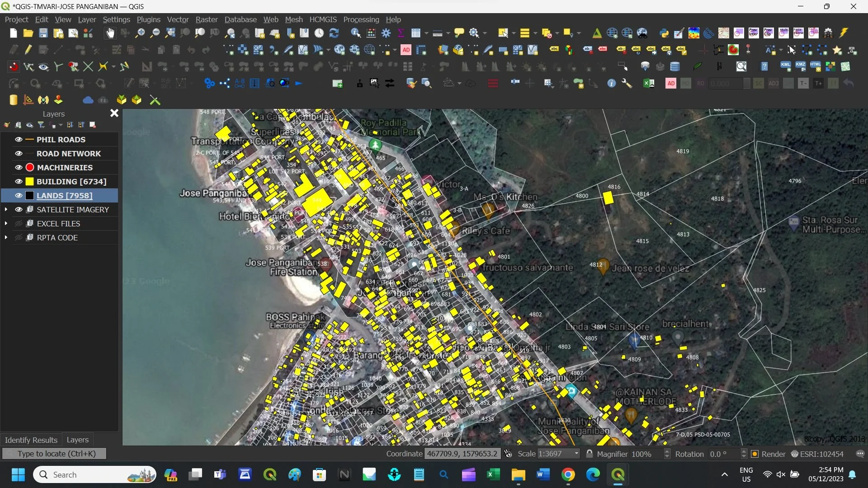This screenshot has height=488, width=868.
Task: Open the Field Calculator abacus icon
Action: click(371, 33)
